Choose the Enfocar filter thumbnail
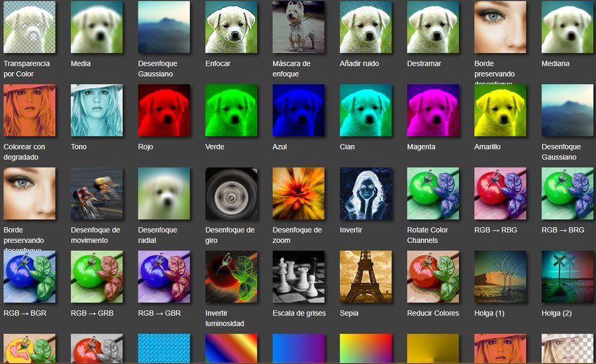596x364 pixels. coord(231,27)
